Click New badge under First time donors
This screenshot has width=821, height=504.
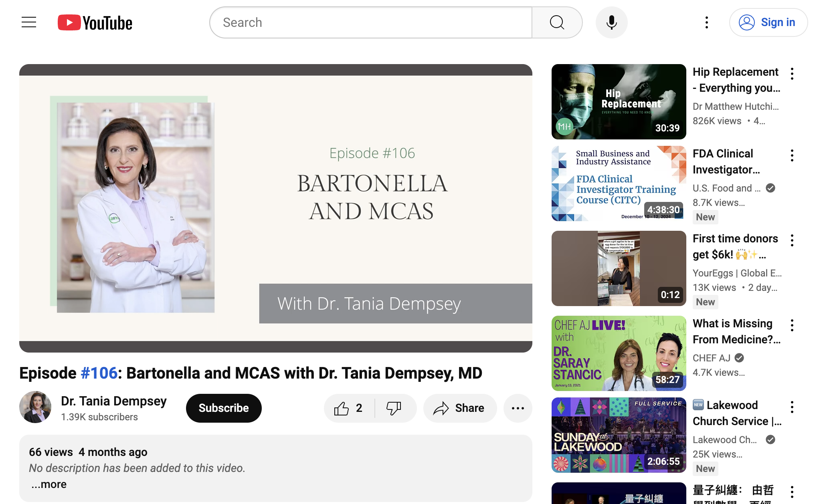706,302
